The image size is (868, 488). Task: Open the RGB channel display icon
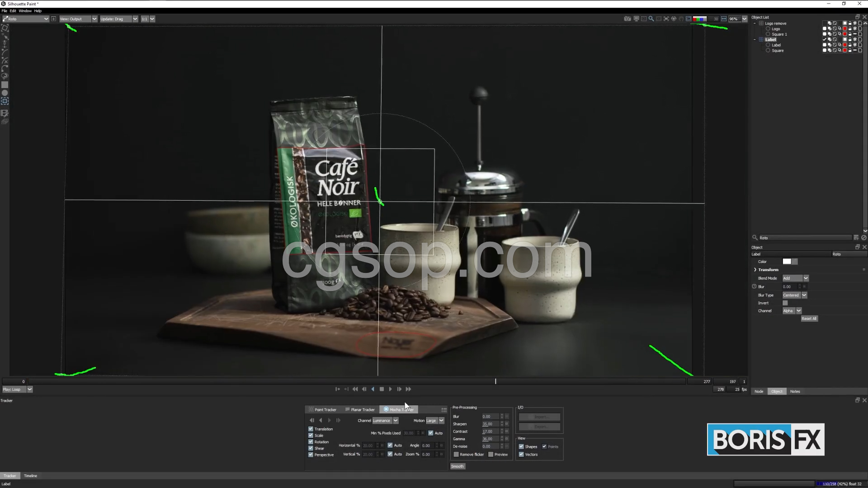tap(699, 19)
